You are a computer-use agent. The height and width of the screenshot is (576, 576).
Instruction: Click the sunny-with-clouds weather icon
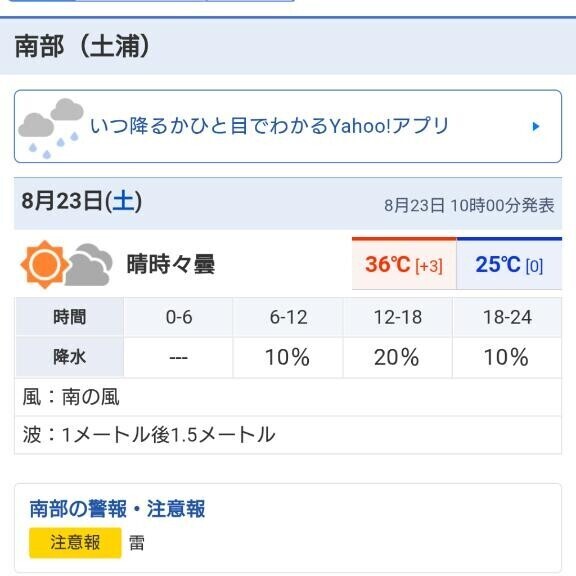[x=66, y=264]
